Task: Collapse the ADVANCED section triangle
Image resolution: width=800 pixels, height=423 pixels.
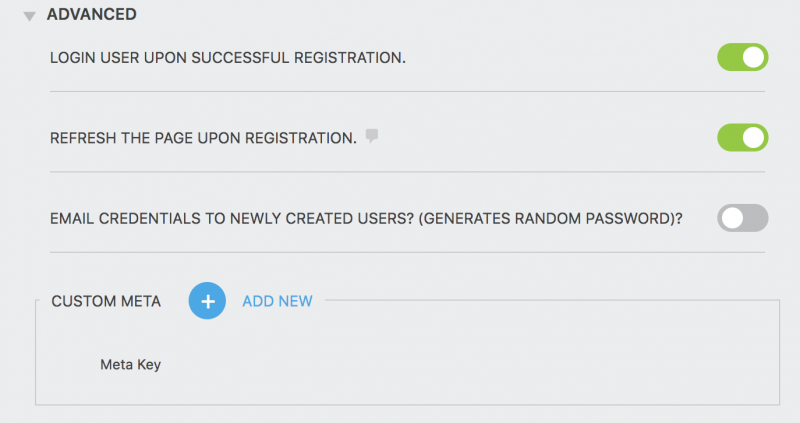Action: pos(30,16)
